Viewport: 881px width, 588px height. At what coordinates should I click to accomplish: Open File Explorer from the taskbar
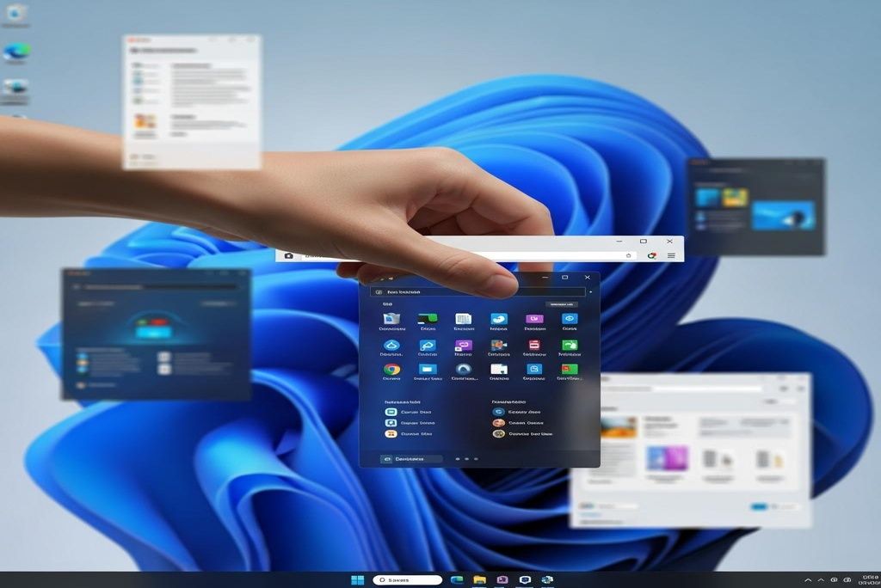479,580
